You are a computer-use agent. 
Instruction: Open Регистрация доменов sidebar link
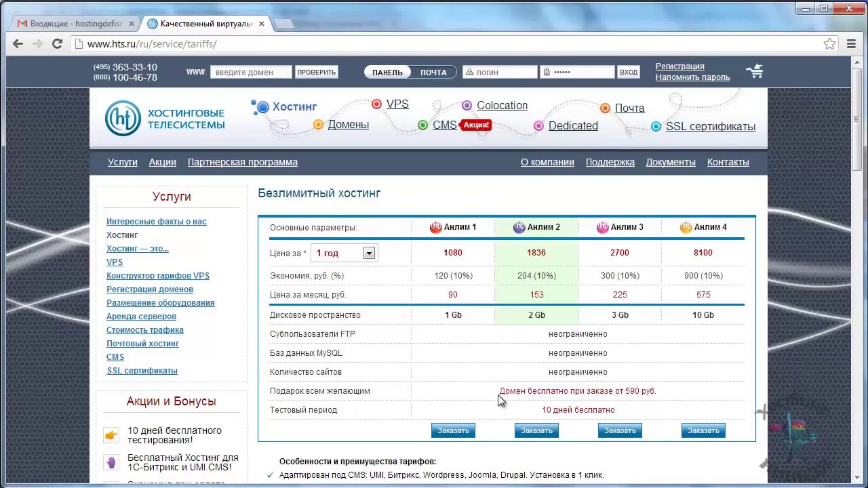pyautogui.click(x=150, y=289)
